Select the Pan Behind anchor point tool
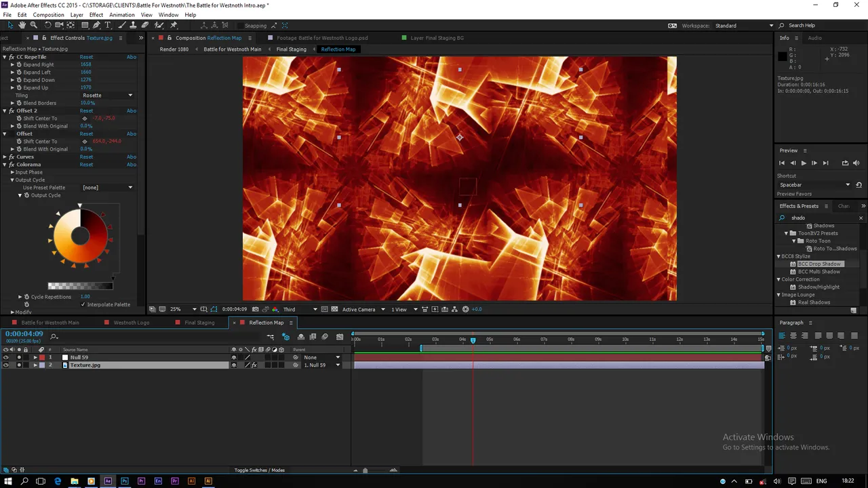The height and width of the screenshot is (488, 868). [x=71, y=25]
